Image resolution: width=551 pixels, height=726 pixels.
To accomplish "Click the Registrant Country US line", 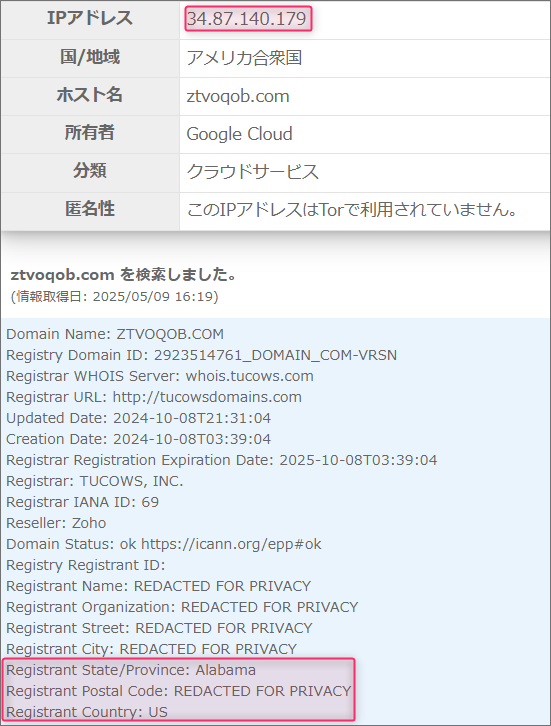I will [x=87, y=712].
